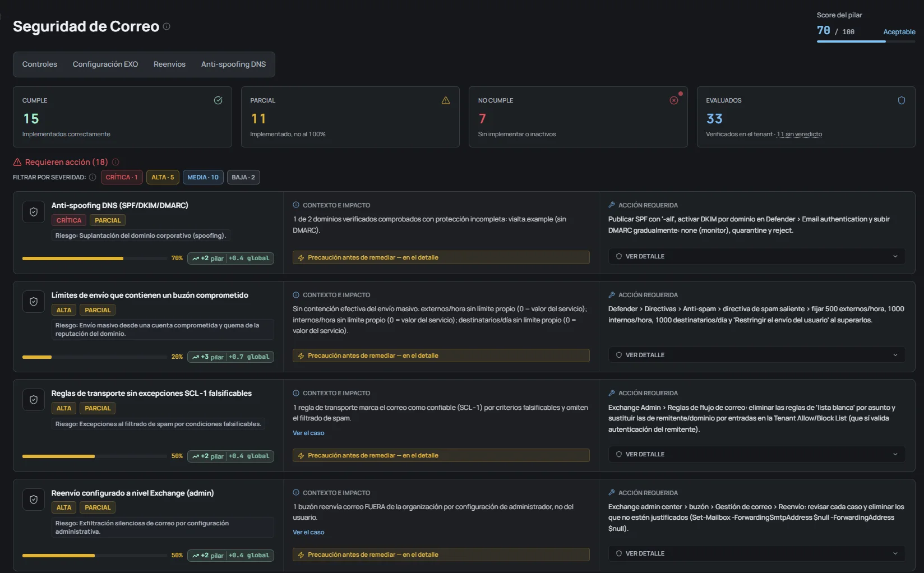Open the Controles tab

coord(40,64)
